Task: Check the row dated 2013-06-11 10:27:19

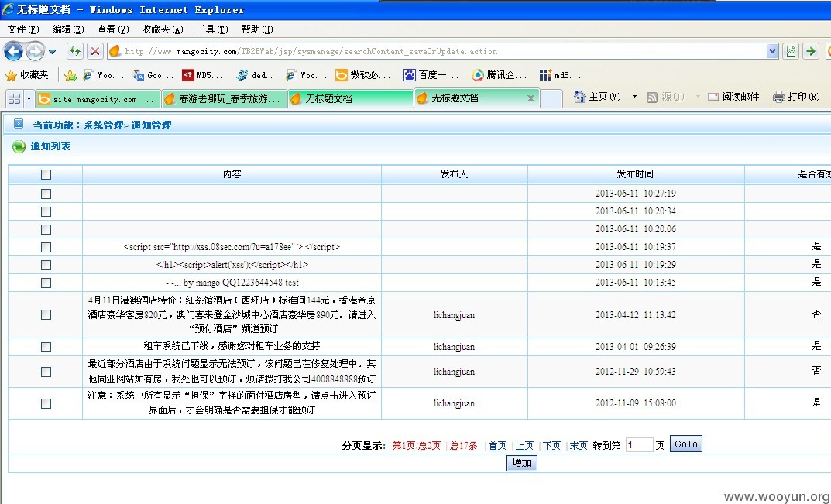Action: pyautogui.click(x=46, y=194)
